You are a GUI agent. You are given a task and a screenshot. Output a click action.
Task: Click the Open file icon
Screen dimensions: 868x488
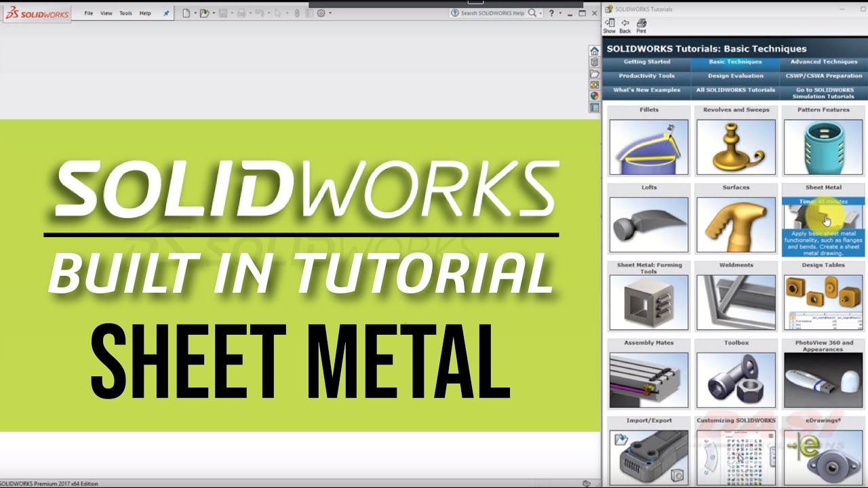point(204,13)
